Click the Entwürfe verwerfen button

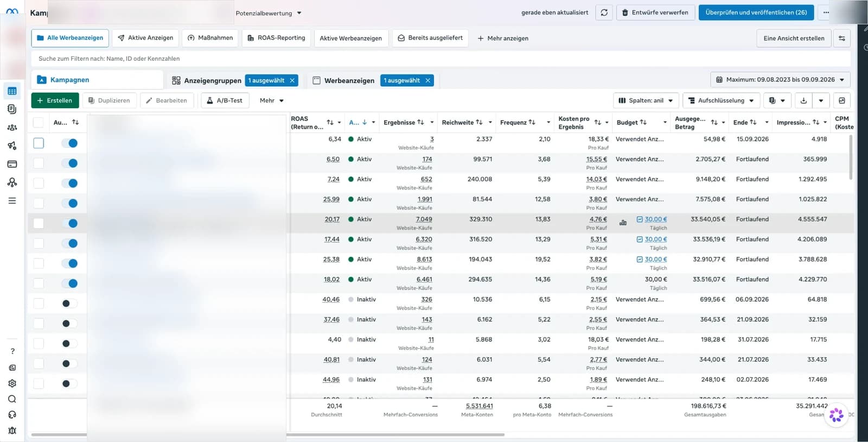[x=655, y=12]
